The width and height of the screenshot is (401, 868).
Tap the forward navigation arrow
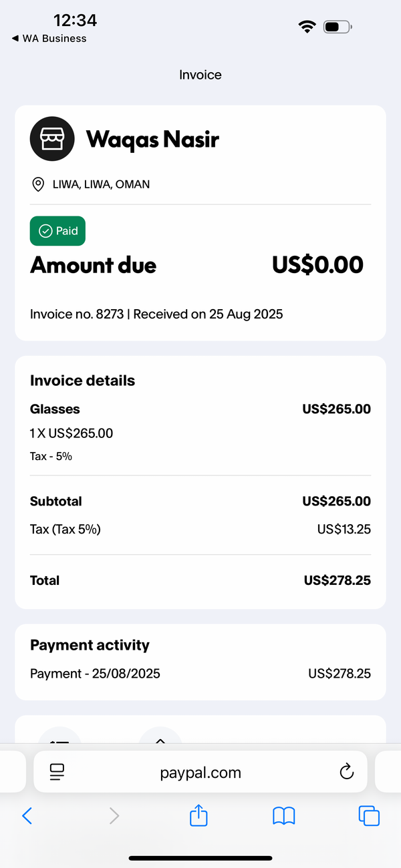(114, 815)
